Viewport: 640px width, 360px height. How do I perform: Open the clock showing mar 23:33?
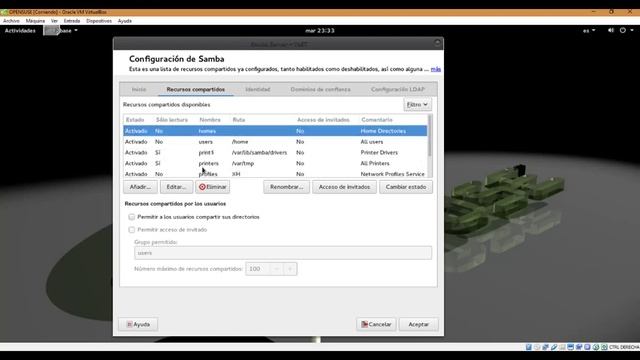point(320,31)
